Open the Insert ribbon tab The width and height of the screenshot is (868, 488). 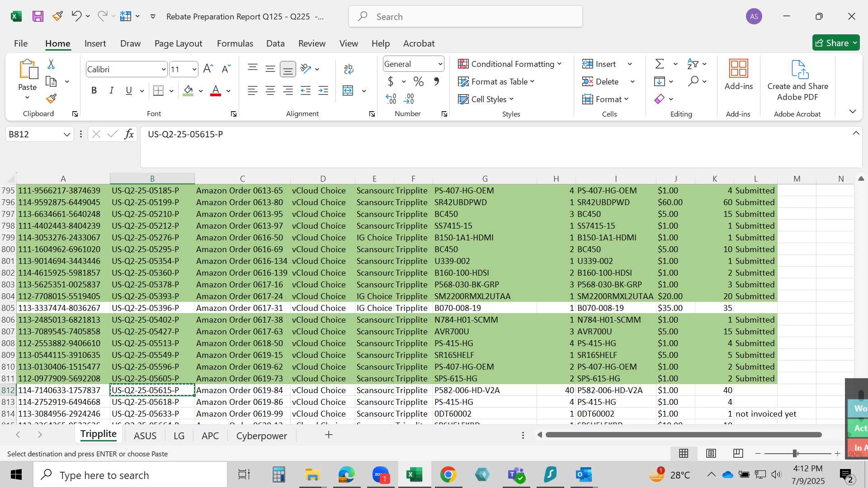pyautogui.click(x=95, y=43)
